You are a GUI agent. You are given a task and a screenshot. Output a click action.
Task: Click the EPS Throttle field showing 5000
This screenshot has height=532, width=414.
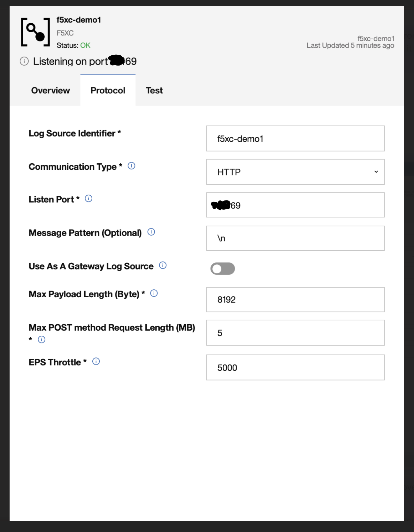pyautogui.click(x=295, y=367)
